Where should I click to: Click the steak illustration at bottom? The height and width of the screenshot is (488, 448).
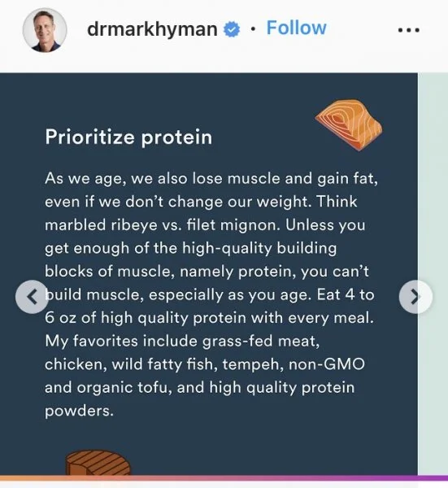(x=98, y=463)
